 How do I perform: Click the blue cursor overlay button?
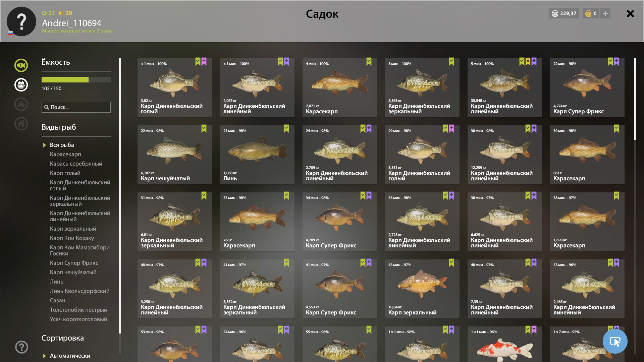click(615, 341)
